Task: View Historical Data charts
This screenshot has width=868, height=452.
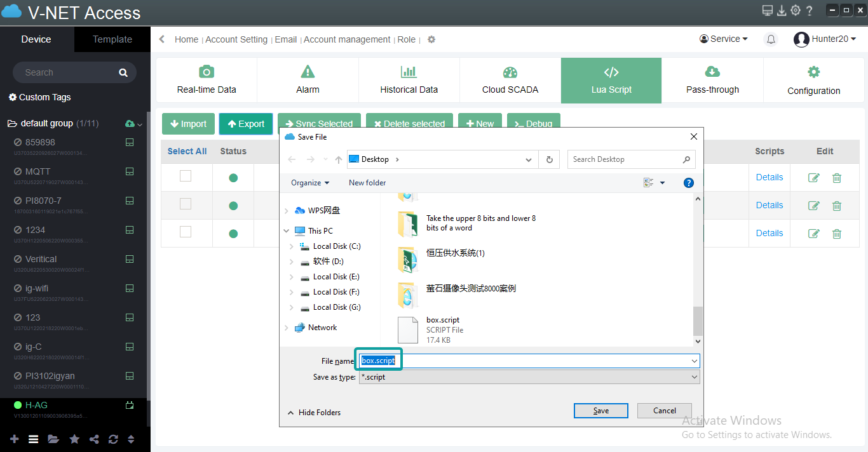Action: tap(409, 71)
